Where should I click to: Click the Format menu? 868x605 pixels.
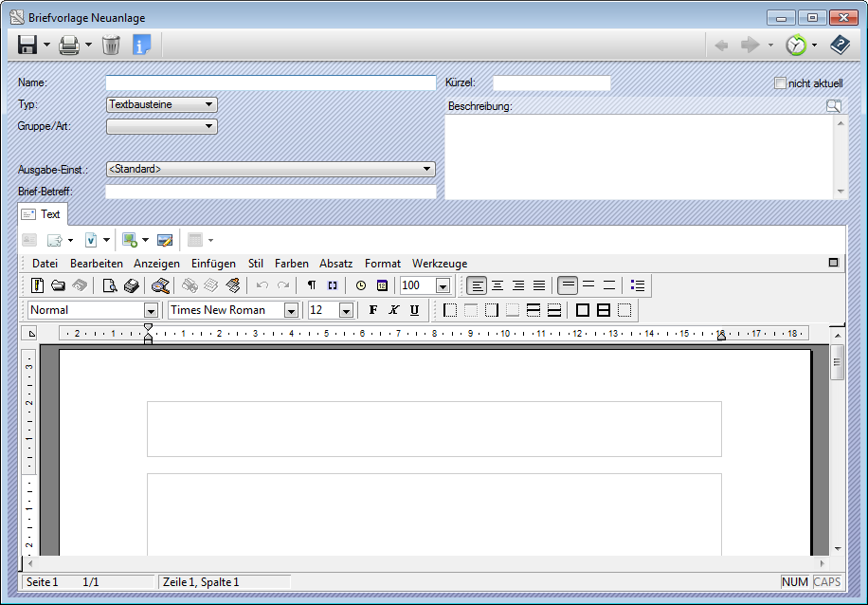382,264
